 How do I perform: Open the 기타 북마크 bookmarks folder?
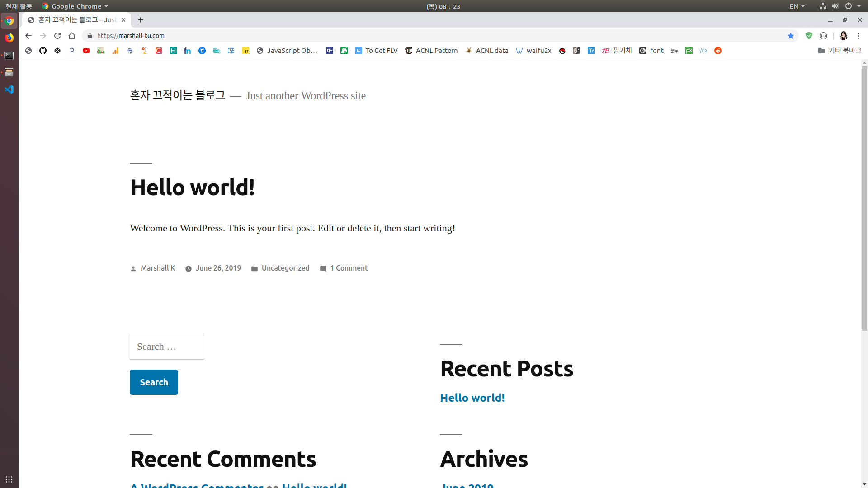[840, 51]
